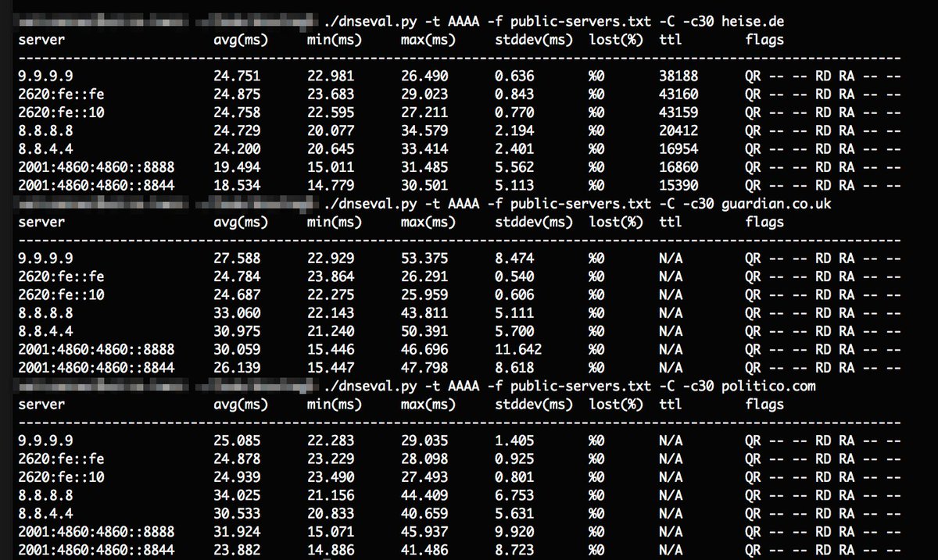Image resolution: width=938 pixels, height=560 pixels.
Task: Select the ttl column header
Action: coord(671,39)
